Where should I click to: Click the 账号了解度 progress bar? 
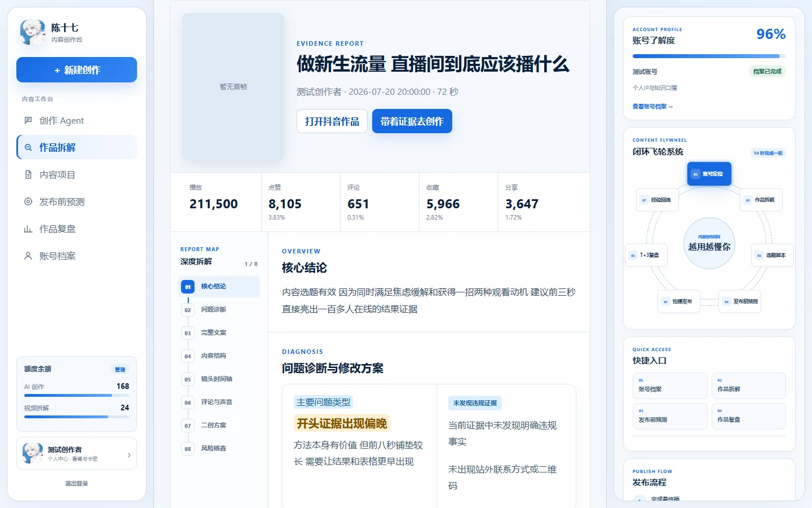pos(709,56)
